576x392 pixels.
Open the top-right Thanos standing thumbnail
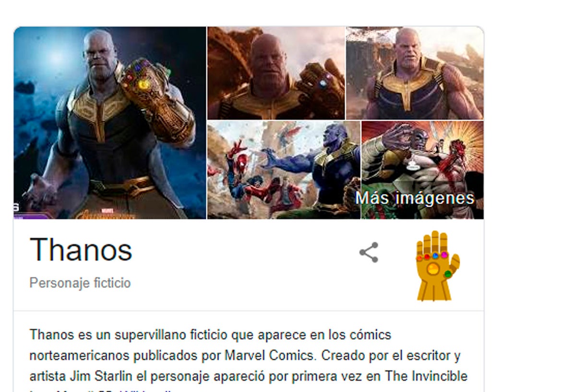coord(415,73)
